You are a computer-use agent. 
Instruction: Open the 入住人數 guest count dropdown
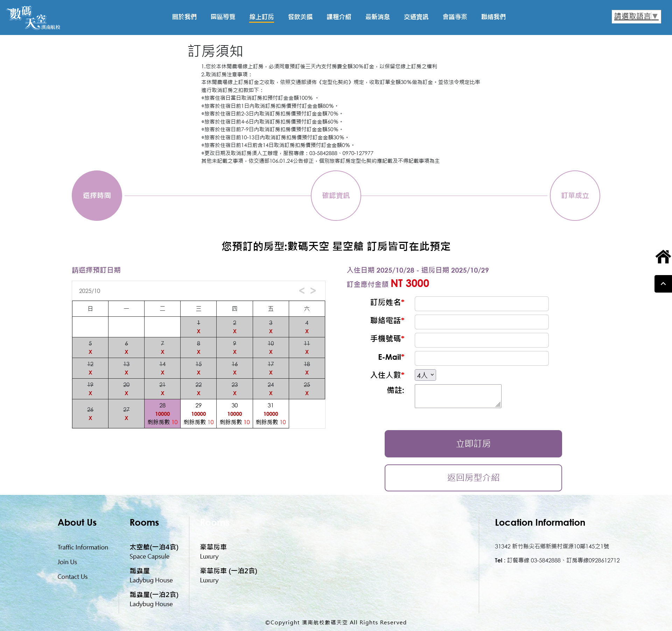pyautogui.click(x=425, y=375)
